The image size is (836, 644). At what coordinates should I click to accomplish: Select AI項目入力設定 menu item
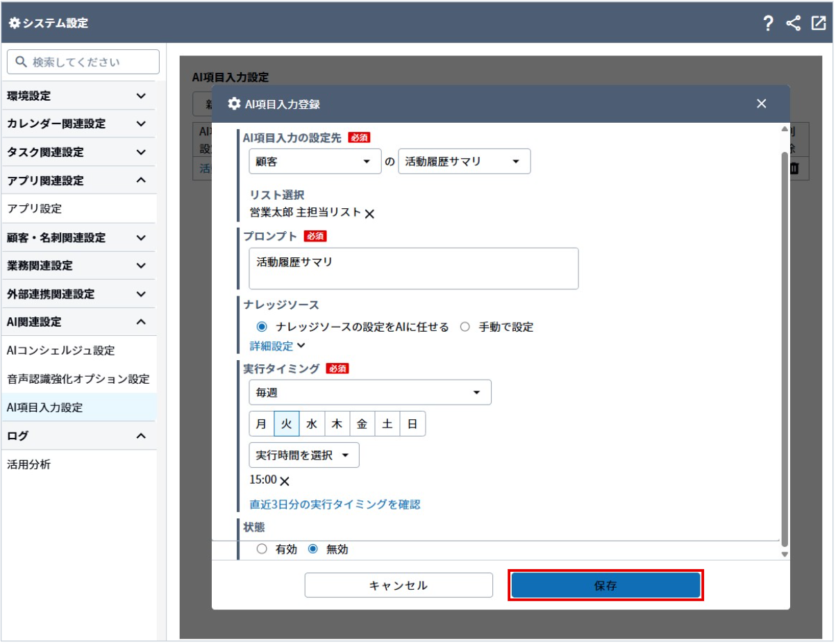tap(78, 407)
